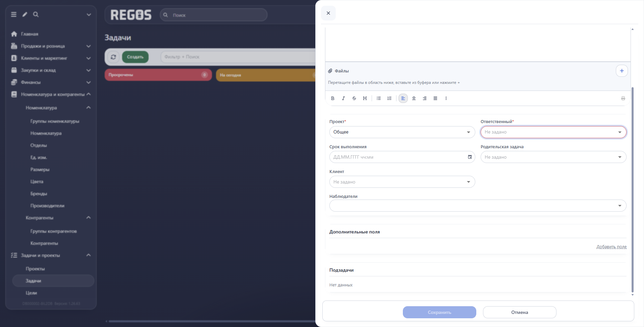Image resolution: width=644 pixels, height=327 pixels.
Task: Open Цели in sidebar
Action: [31, 293]
